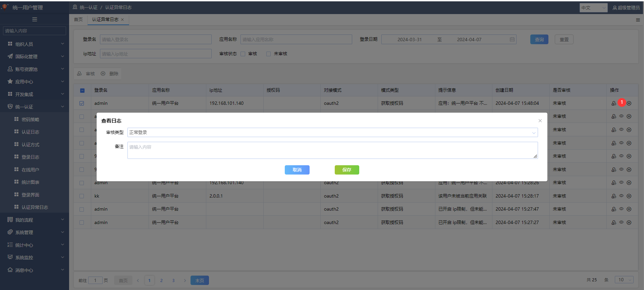The image size is (644, 290).
Task: Click the 查询 search button
Action: coord(539,40)
